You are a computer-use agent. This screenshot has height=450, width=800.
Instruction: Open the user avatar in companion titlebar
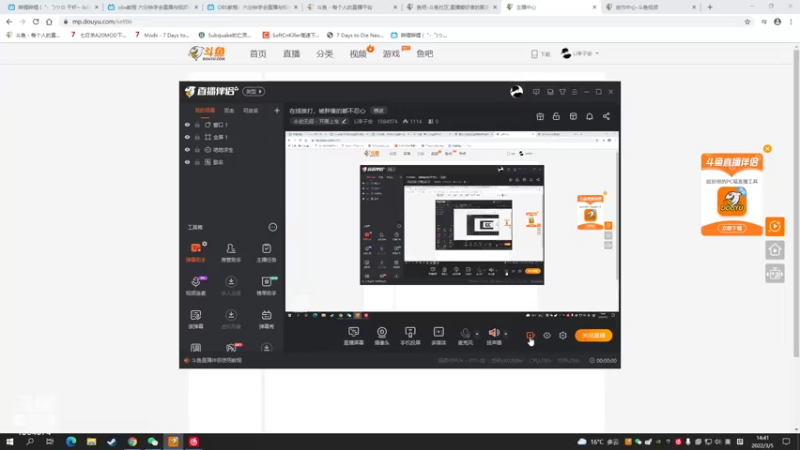(x=516, y=91)
